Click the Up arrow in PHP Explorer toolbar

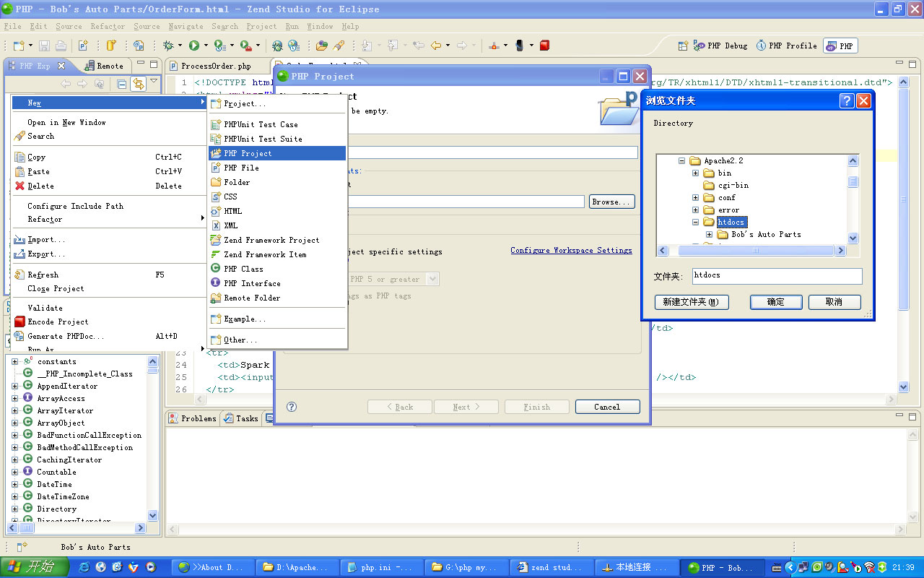point(100,85)
